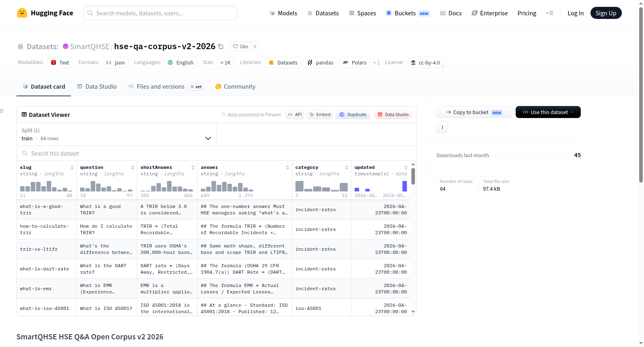The height and width of the screenshot is (347, 644).
Task: Click the left sidebar table-of-contents icon
Action: click(x=2, y=111)
